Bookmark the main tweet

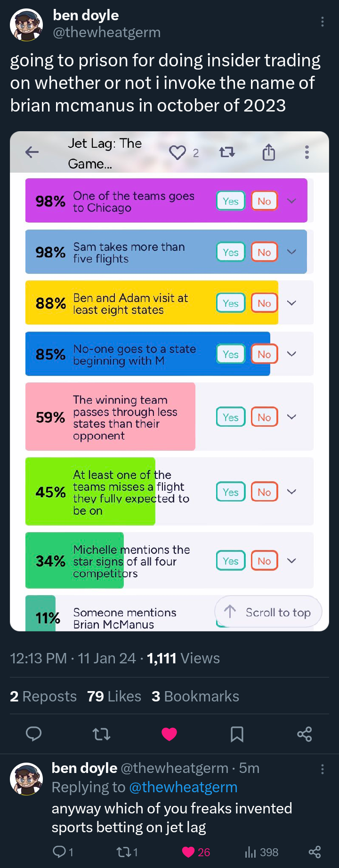[x=237, y=734]
